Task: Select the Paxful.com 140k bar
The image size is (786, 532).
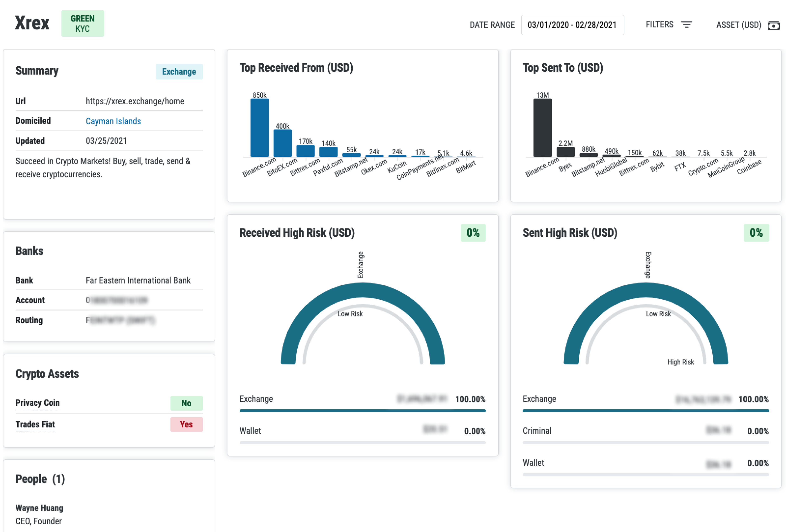Action: pyautogui.click(x=328, y=152)
